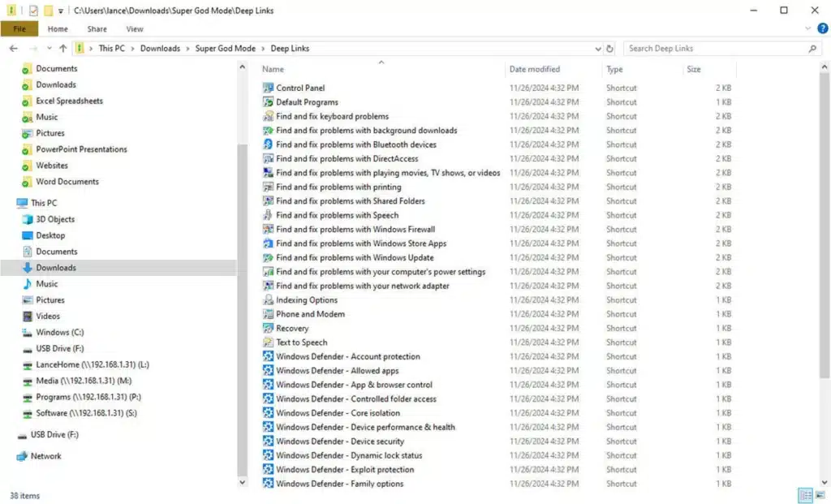Select LanceHome network drive (L:)
Image resolution: width=831 pixels, height=504 pixels.
click(93, 364)
